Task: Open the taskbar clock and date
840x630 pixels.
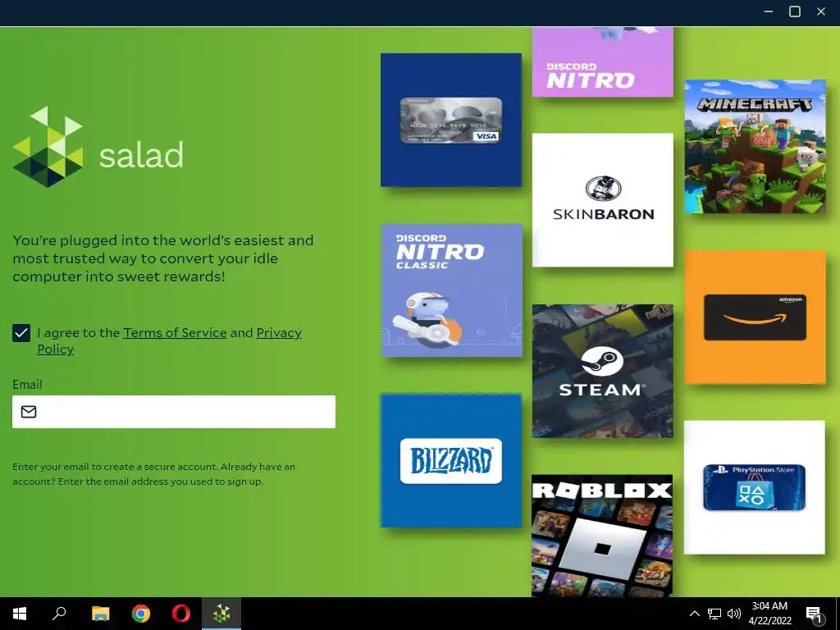Action: point(769,614)
